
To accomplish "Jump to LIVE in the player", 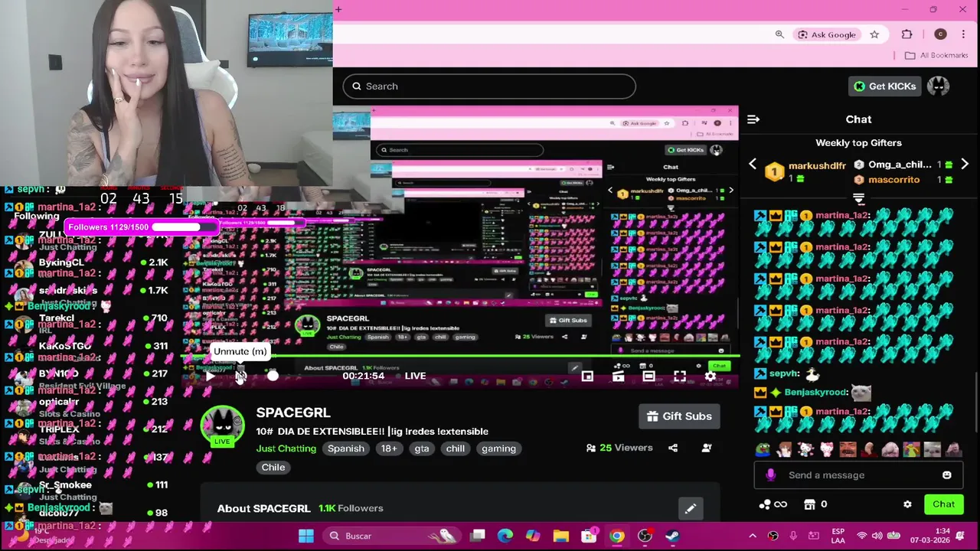I will (x=415, y=376).
